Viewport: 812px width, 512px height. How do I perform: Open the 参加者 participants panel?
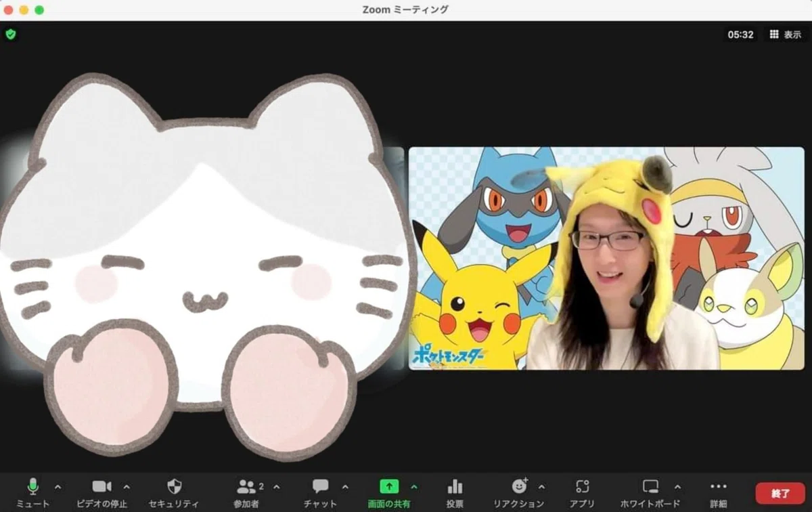tap(246, 492)
